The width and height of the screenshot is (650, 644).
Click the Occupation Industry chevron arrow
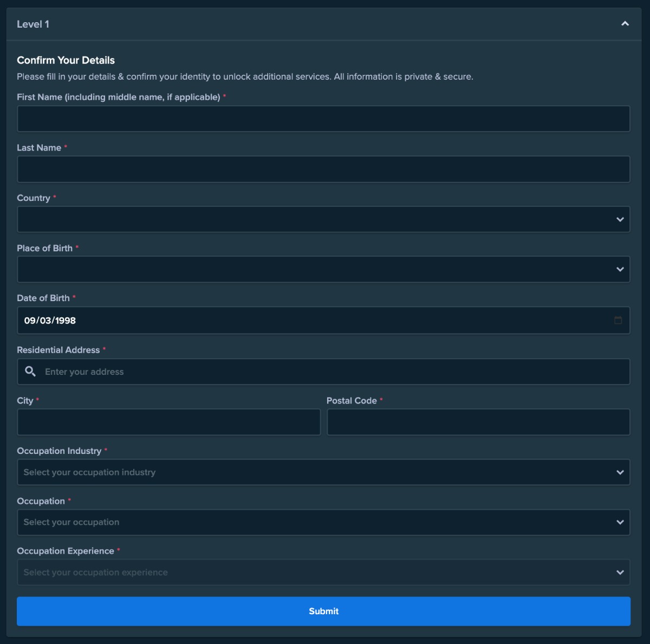coord(620,472)
